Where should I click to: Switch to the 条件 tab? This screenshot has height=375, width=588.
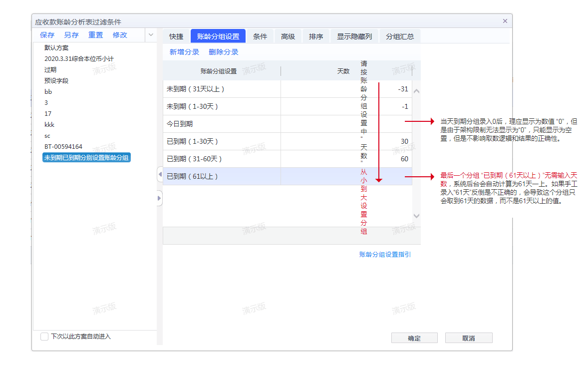click(261, 36)
